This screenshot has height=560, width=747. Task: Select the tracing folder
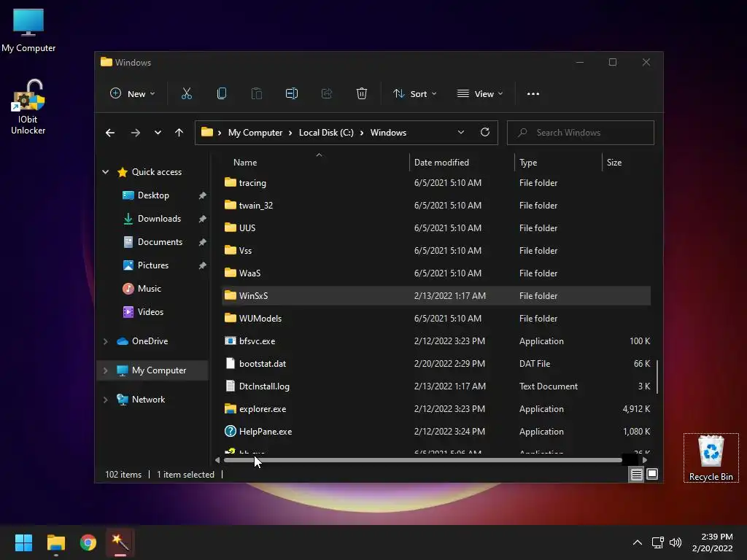(x=436, y=183)
